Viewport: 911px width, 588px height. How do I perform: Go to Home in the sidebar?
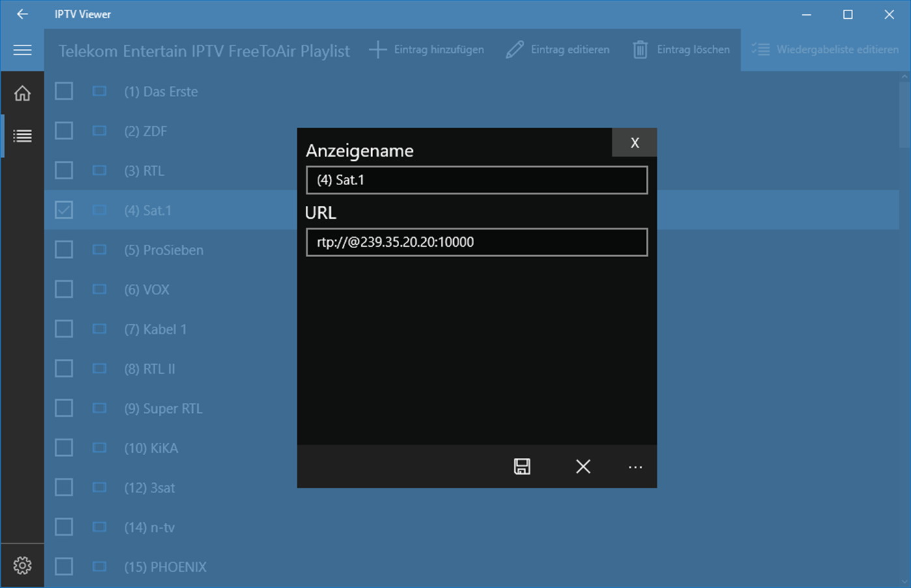point(22,93)
